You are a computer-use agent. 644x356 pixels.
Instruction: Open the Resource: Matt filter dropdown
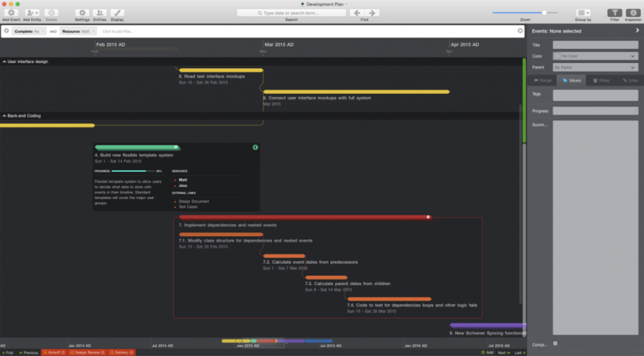point(78,31)
